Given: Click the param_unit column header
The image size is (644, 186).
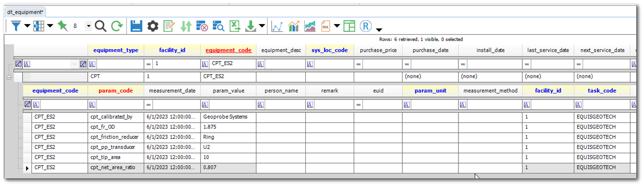Looking at the screenshot, I should 430,91.
